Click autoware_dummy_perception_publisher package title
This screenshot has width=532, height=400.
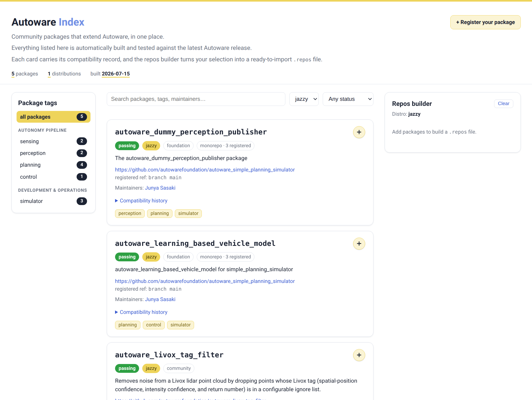[x=191, y=132]
